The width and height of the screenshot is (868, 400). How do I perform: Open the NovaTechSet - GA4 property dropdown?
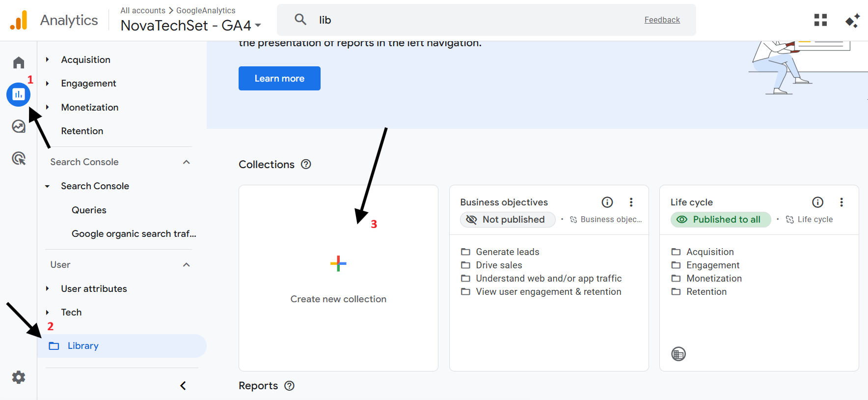coord(191,26)
